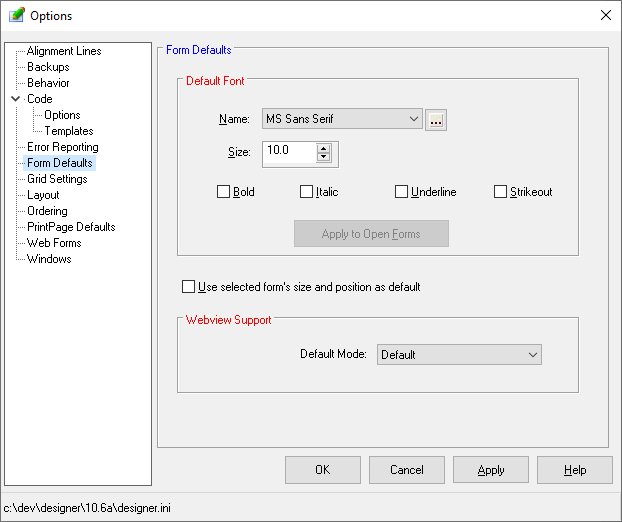
Task: Toggle the Italic checkbox
Action: (307, 192)
